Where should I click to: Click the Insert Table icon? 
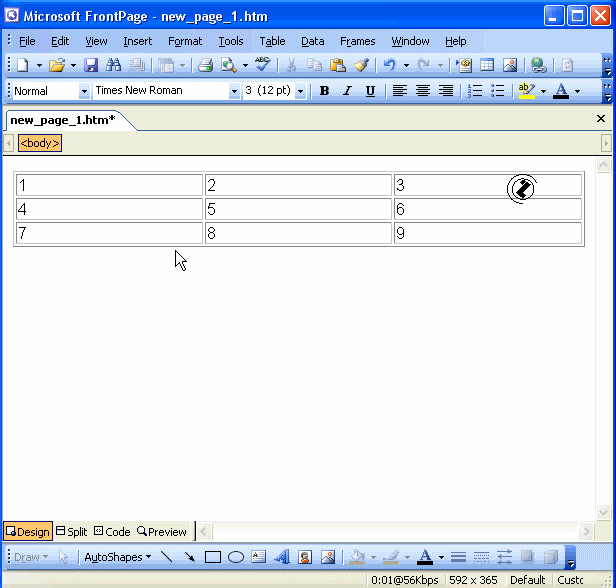pos(487,65)
